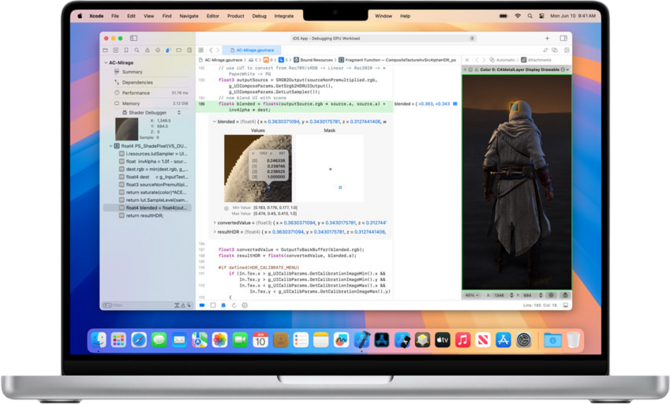Screen dimensions: 670x404
Task: Open the report navigator icon
Action: (189, 50)
